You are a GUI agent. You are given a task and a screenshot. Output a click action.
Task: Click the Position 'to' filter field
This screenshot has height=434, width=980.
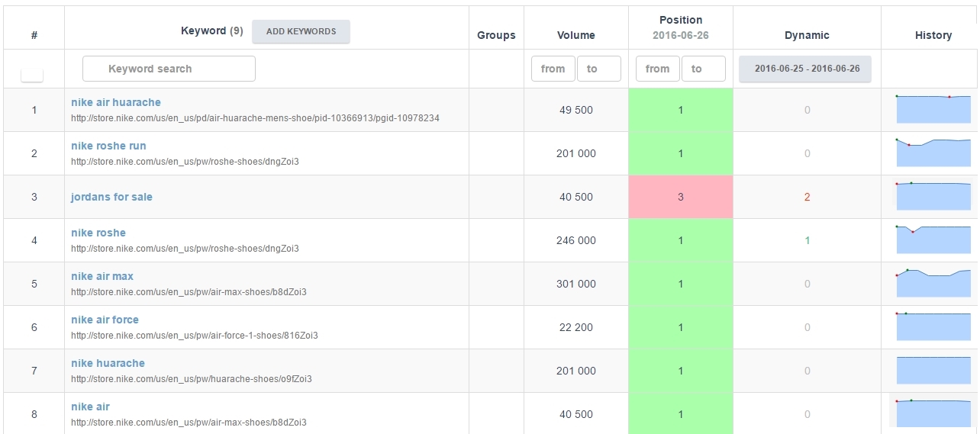tap(704, 69)
